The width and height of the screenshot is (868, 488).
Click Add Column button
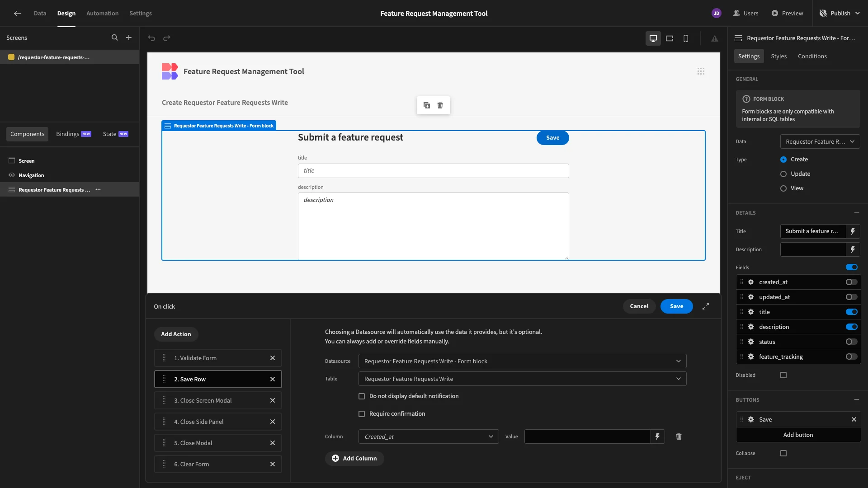[354, 459]
